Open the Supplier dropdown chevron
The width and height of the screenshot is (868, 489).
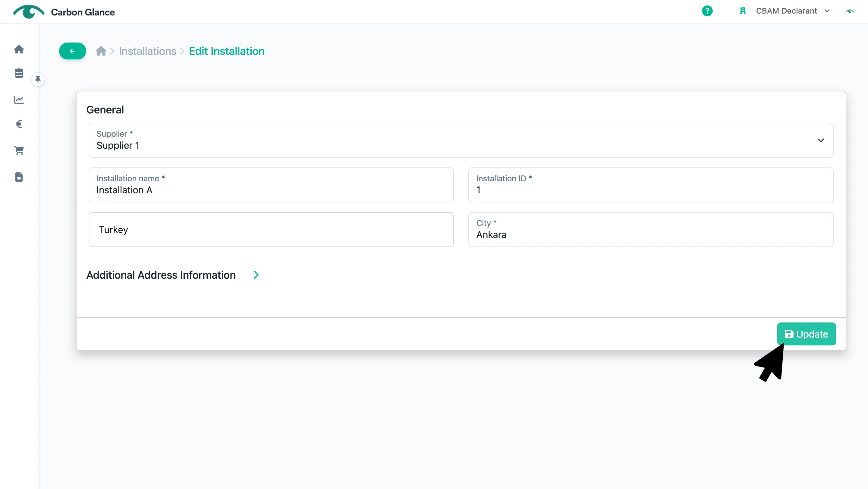[820, 140]
